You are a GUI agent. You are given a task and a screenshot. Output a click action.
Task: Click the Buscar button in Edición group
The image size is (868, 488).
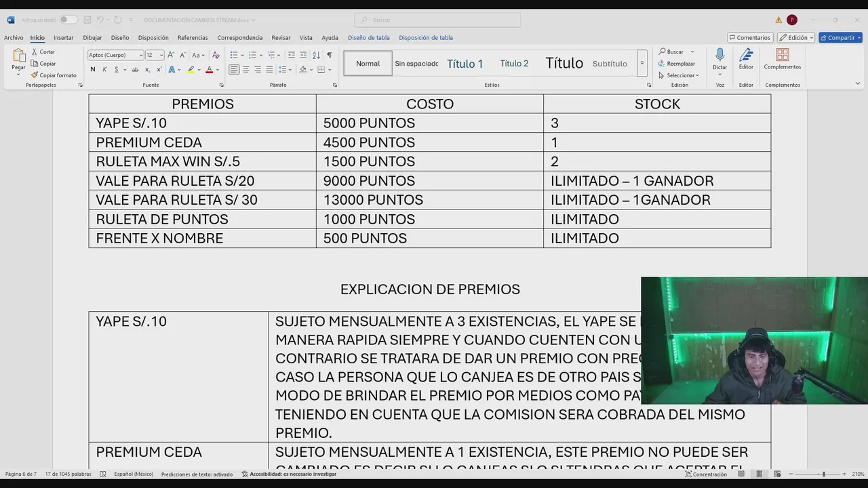671,52
